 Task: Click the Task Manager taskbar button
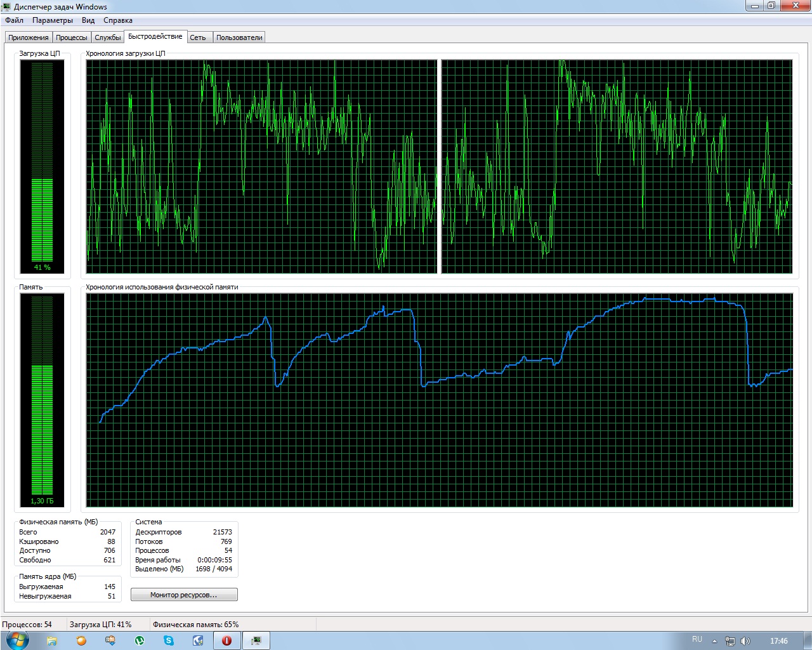pyautogui.click(x=256, y=640)
